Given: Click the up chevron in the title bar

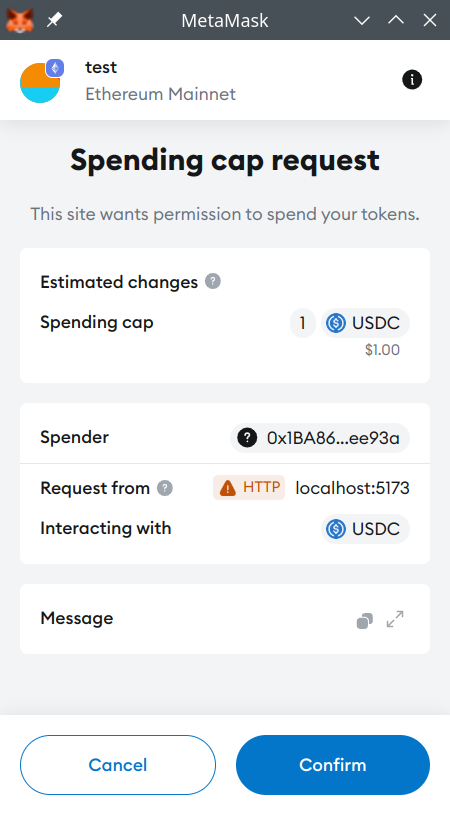Looking at the screenshot, I should pyautogui.click(x=396, y=20).
